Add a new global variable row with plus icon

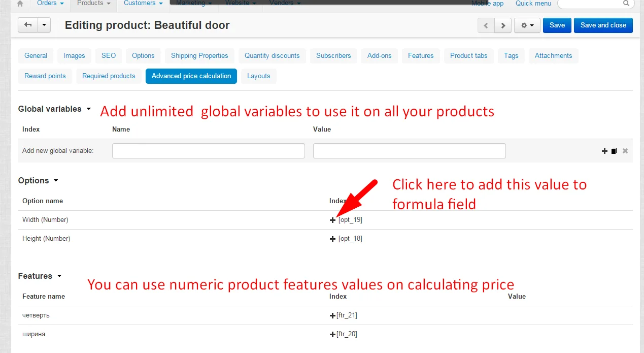tap(604, 151)
